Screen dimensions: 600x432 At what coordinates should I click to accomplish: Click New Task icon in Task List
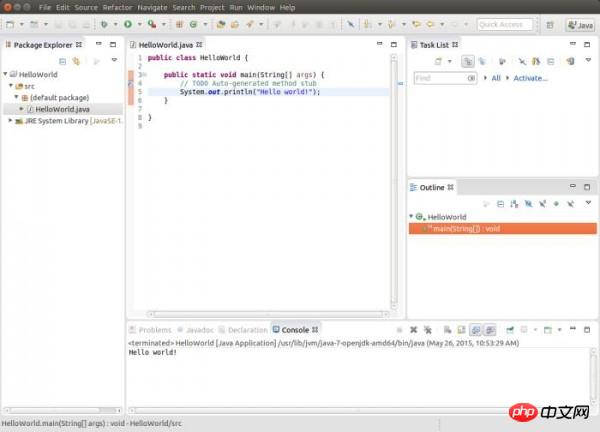(x=438, y=61)
